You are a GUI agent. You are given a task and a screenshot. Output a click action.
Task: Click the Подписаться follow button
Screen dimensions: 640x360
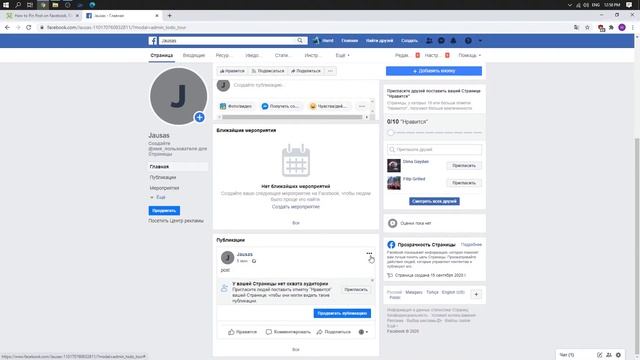coord(268,71)
